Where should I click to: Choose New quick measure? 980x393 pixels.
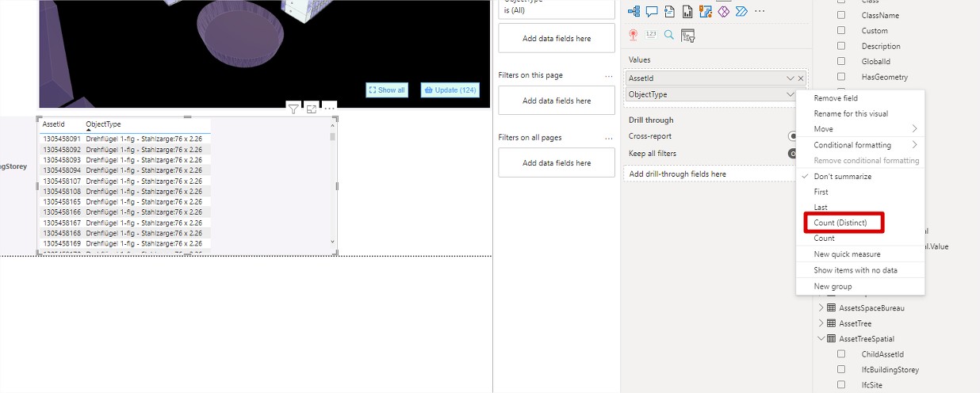pos(860,254)
